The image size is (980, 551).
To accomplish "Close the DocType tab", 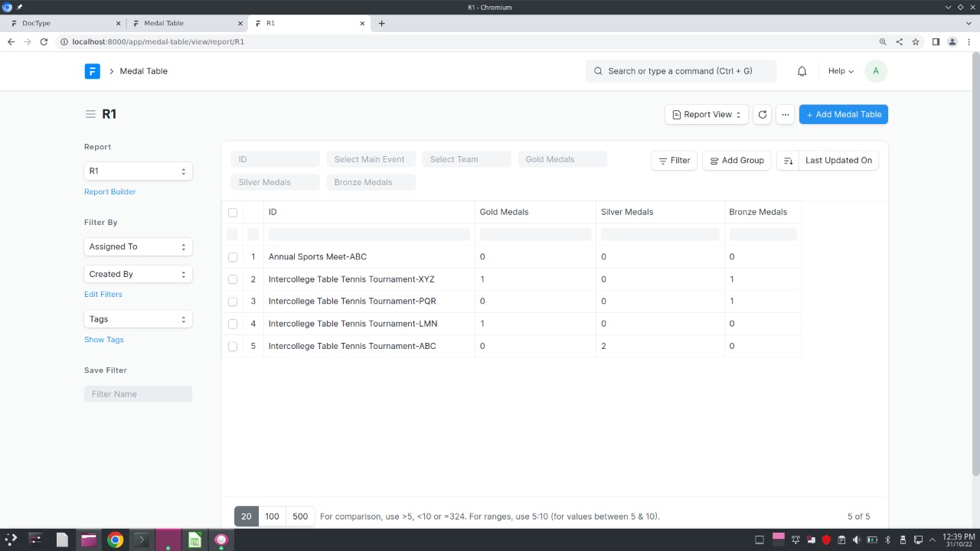I will [x=118, y=23].
